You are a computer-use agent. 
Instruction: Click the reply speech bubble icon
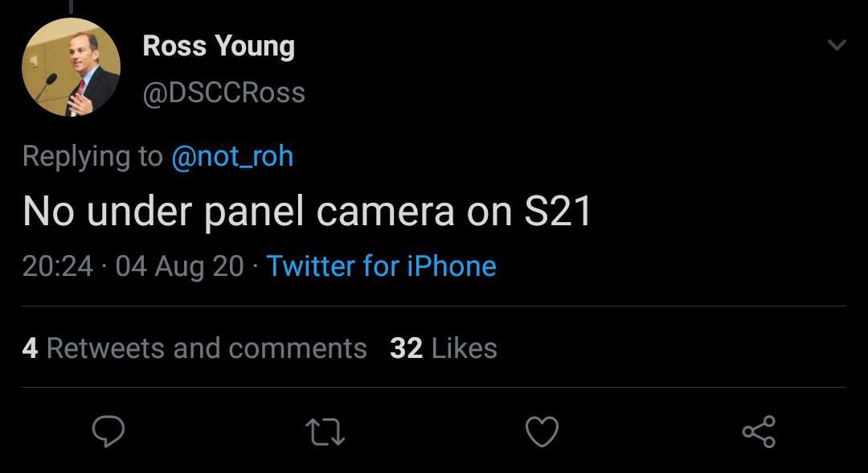click(x=108, y=431)
